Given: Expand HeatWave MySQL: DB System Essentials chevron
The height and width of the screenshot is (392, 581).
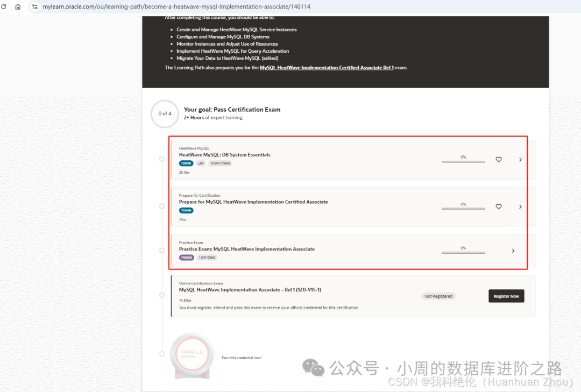Looking at the screenshot, I should pos(520,160).
